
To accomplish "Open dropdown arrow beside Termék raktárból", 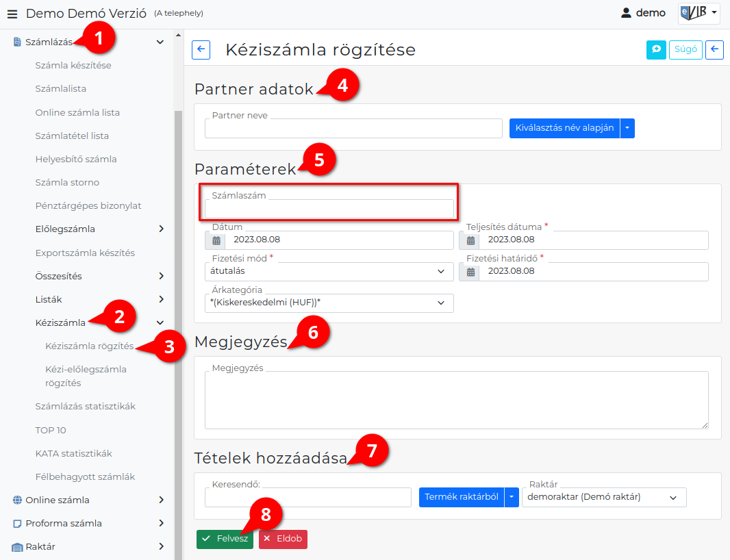I will pos(511,497).
